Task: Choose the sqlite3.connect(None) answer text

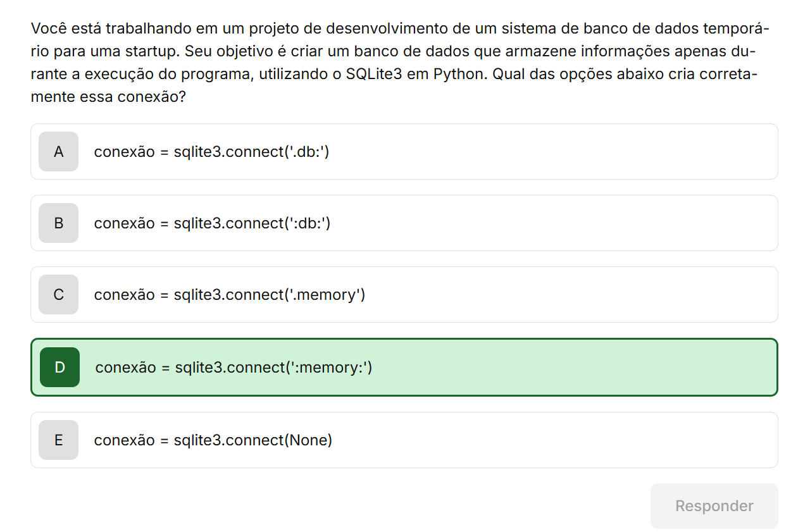Action: pyautogui.click(x=213, y=440)
